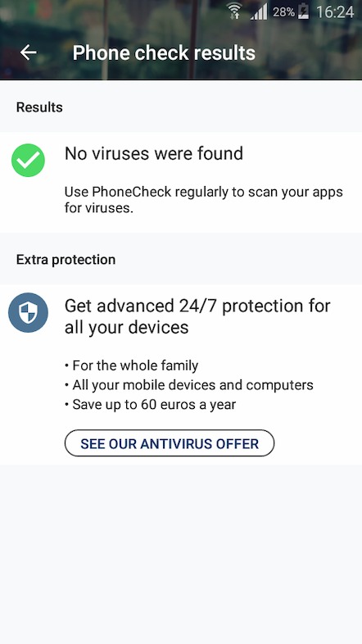Tap the Extra protection section header
Screen dimensions: 362x644
click(x=66, y=260)
